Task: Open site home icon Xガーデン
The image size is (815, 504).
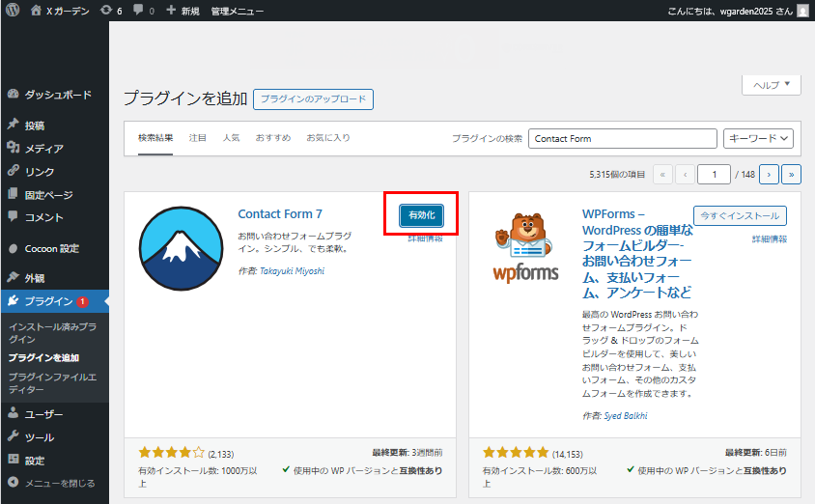Action: (x=36, y=10)
